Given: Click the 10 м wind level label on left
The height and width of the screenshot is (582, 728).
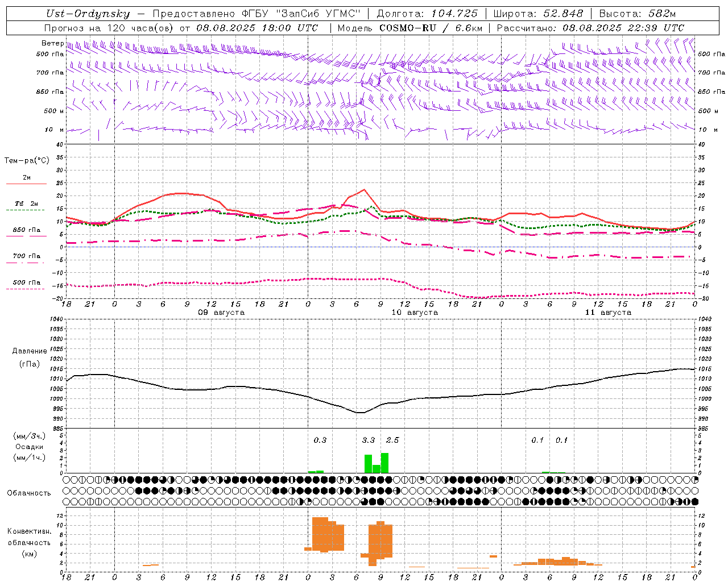Looking at the screenshot, I should pos(55,130).
